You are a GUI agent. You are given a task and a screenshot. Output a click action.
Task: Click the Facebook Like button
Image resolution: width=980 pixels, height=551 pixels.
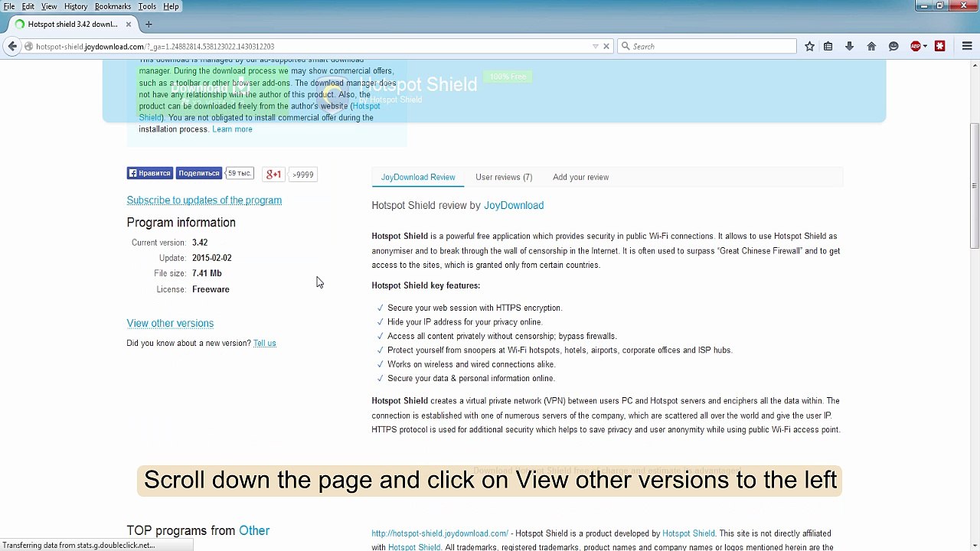coord(149,174)
